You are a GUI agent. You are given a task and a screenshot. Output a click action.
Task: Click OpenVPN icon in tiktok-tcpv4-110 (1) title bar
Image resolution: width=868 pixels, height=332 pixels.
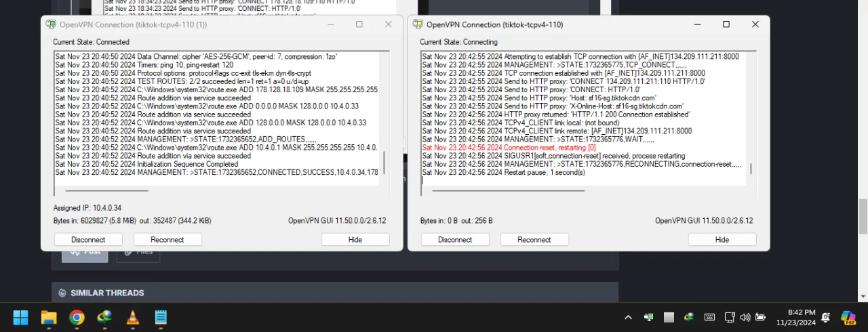pos(51,24)
